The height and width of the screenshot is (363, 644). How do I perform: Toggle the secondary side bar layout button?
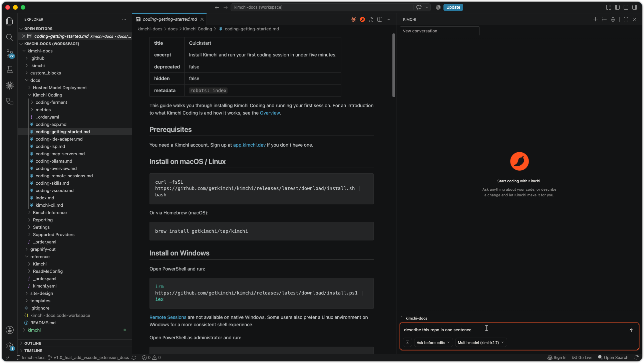[x=635, y=7]
